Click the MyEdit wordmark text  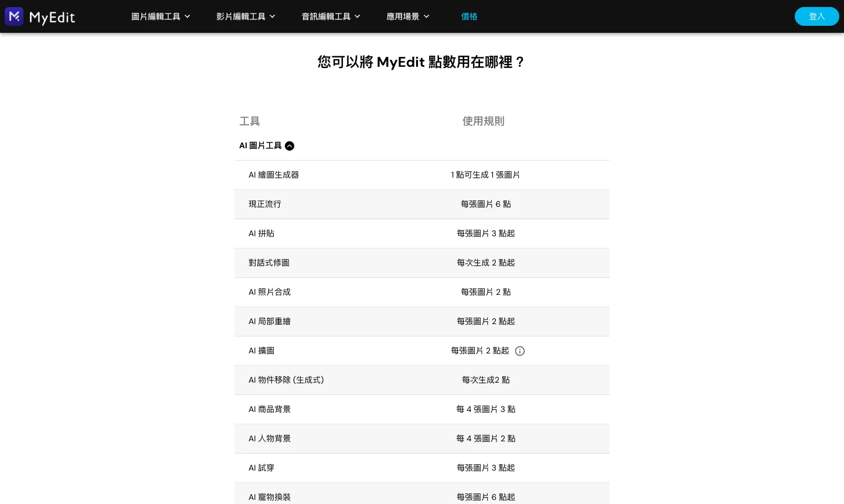point(52,18)
